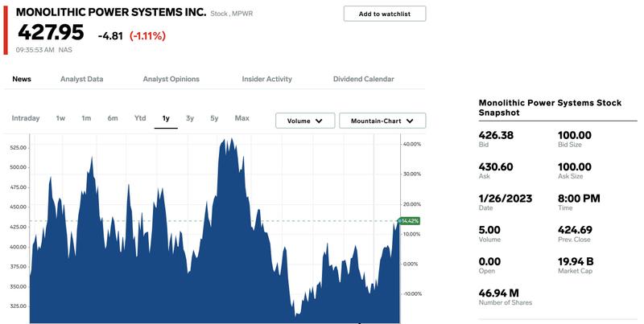The image size is (644, 324).
Task: Open the Analyst Opinions tab
Action: [x=171, y=79]
